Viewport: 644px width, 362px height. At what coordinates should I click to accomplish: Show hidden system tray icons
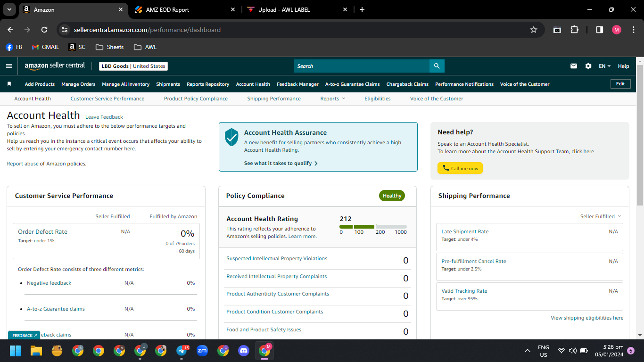point(528,351)
